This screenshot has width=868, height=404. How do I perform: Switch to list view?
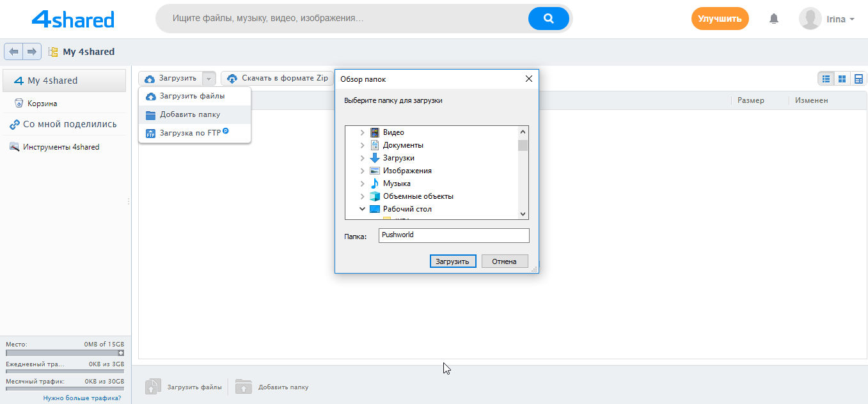click(x=826, y=79)
